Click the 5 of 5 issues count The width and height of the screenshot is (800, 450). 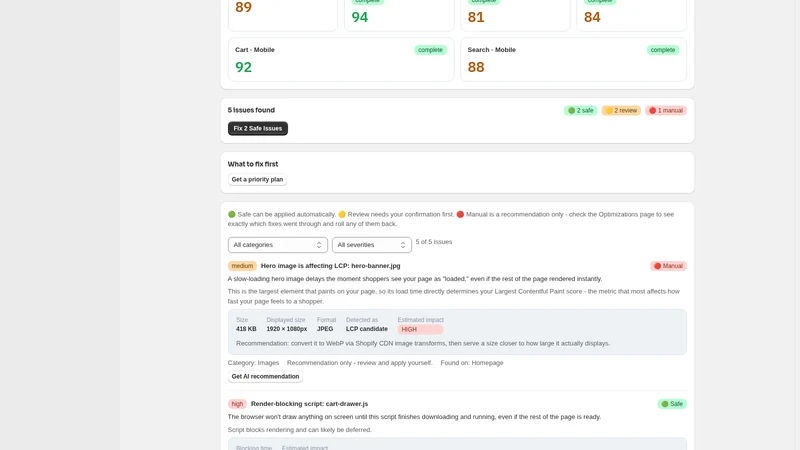point(434,242)
